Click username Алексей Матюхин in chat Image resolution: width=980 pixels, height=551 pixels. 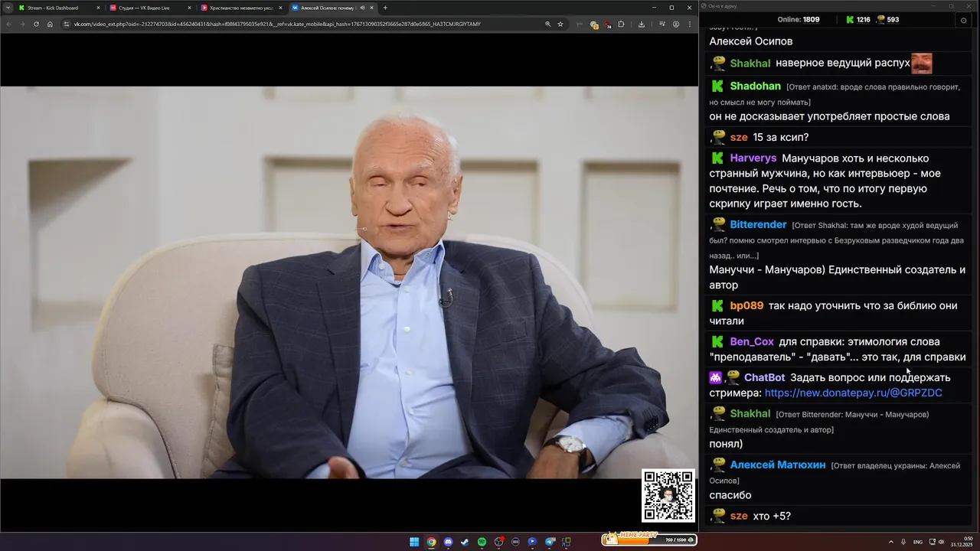click(778, 465)
